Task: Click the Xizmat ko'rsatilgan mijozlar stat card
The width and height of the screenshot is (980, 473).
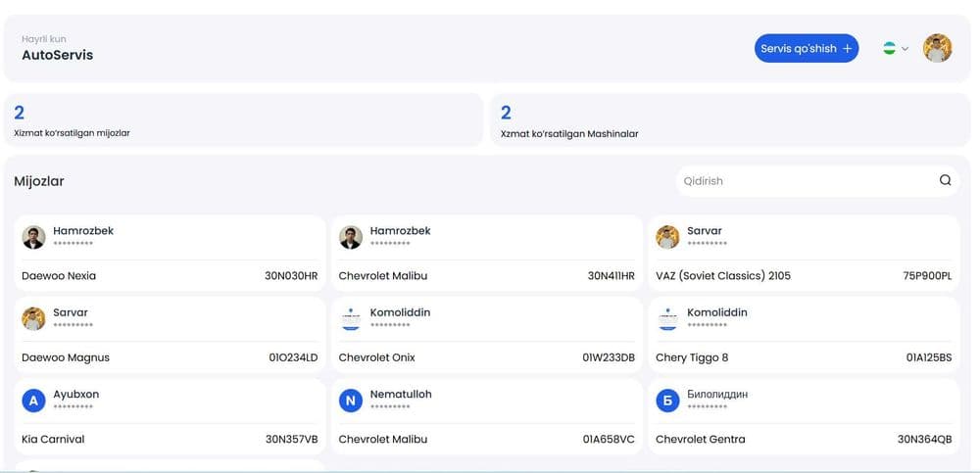Action: tap(244, 120)
